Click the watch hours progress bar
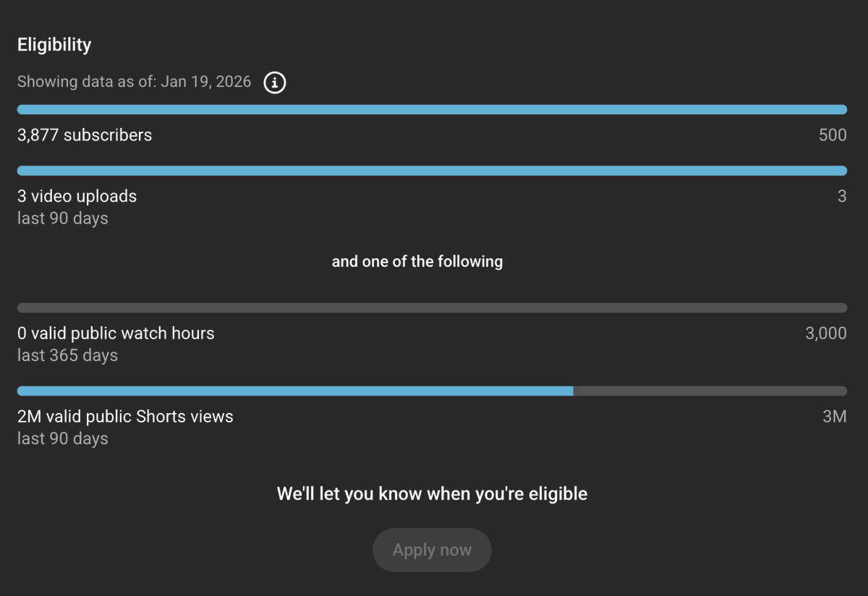Viewport: 868px width, 596px height. coord(432,308)
